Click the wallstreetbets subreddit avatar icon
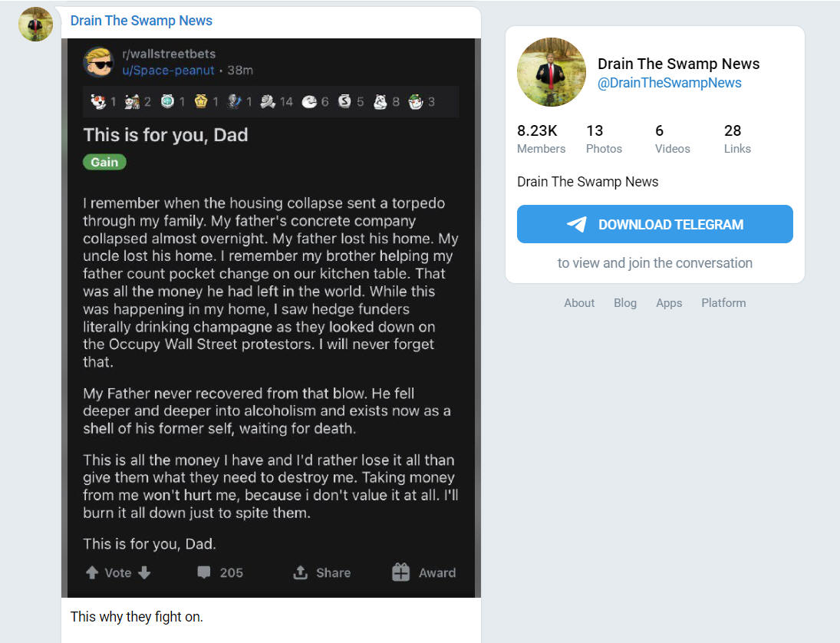This screenshot has width=840, height=643. click(98, 61)
